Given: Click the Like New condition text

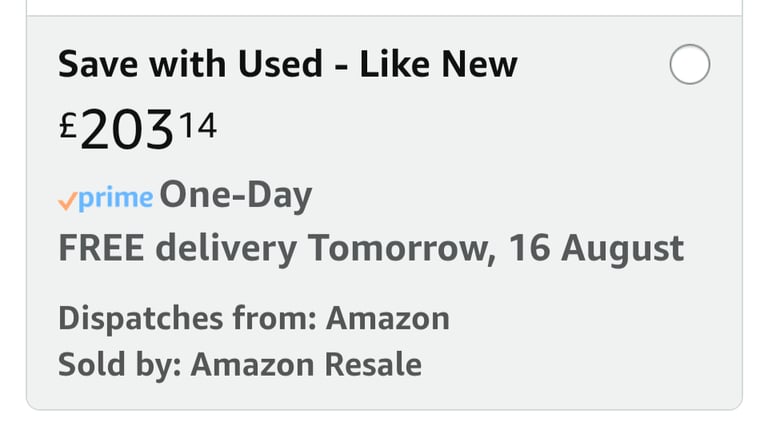Looking at the screenshot, I should [438, 64].
